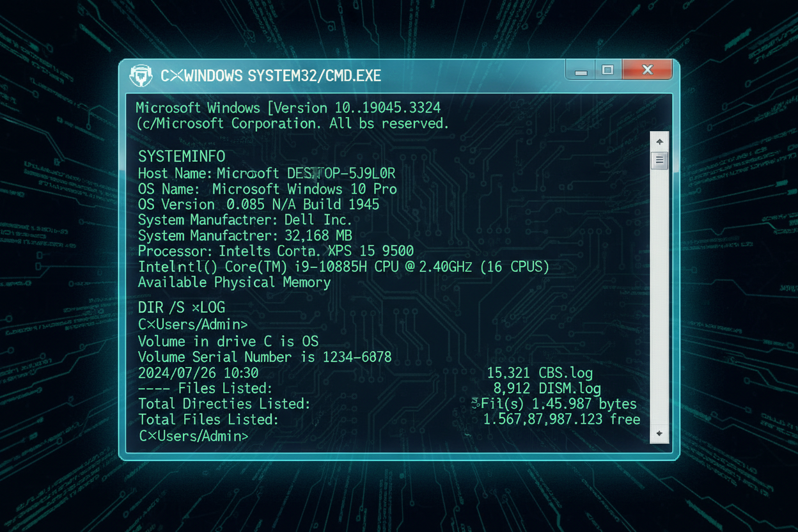Viewport: 798px width, 532px height.
Task: Click the scrollbar thumb grip
Action: click(659, 160)
